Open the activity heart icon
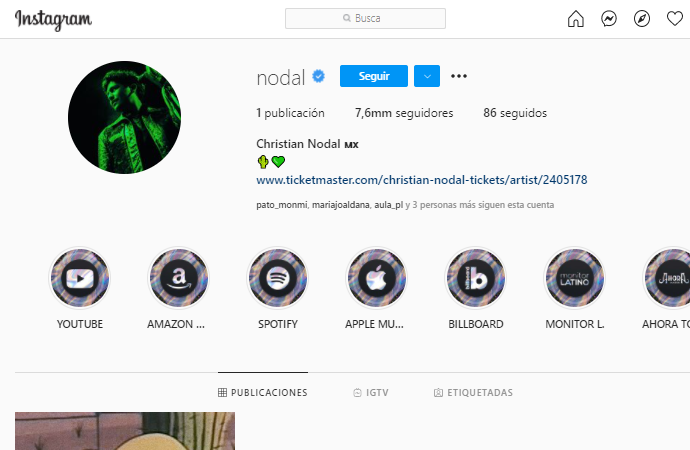 pyautogui.click(x=675, y=18)
